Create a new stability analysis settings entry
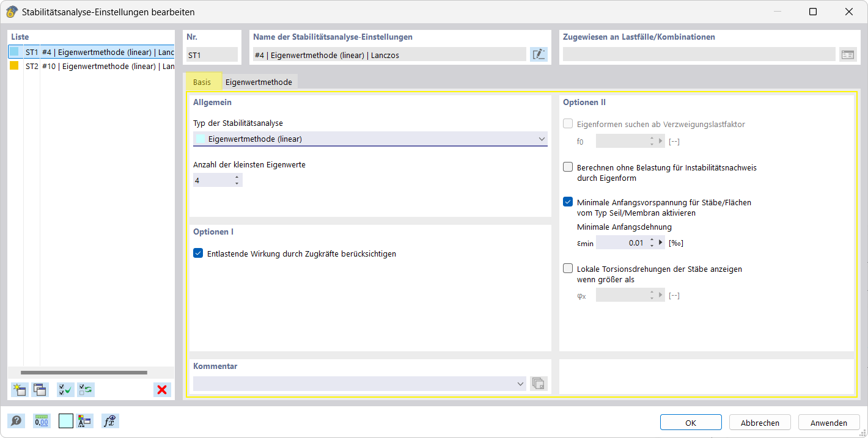 pyautogui.click(x=19, y=389)
